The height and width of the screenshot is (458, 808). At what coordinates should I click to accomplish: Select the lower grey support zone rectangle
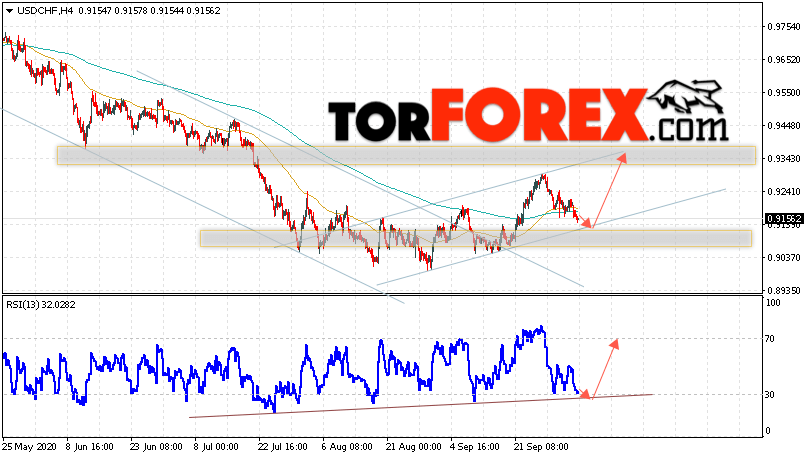tap(476, 238)
